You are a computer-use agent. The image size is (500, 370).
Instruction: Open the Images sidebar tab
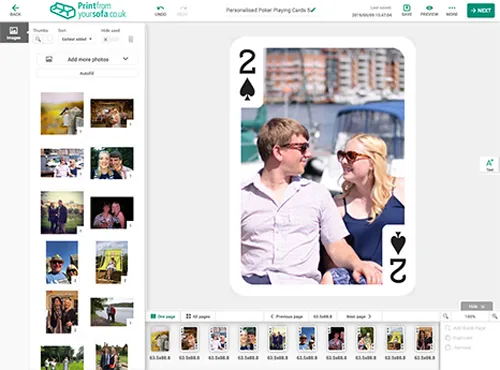tap(14, 33)
